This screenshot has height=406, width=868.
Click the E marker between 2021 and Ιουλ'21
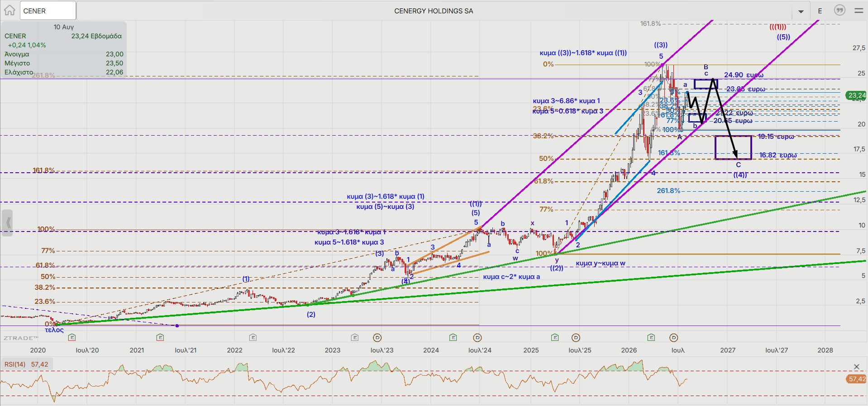pyautogui.click(x=160, y=337)
